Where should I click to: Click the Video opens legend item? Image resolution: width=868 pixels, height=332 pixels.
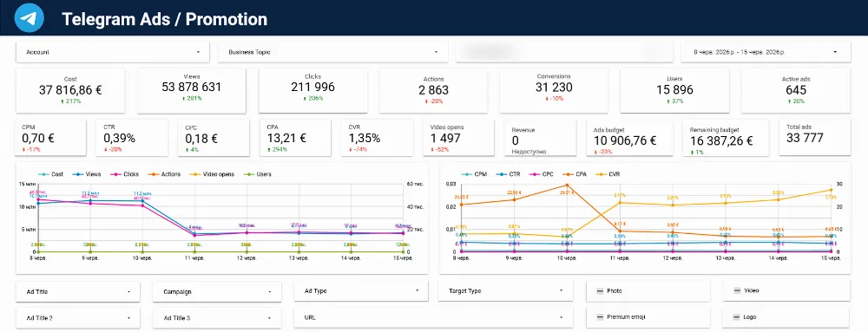[212, 174]
